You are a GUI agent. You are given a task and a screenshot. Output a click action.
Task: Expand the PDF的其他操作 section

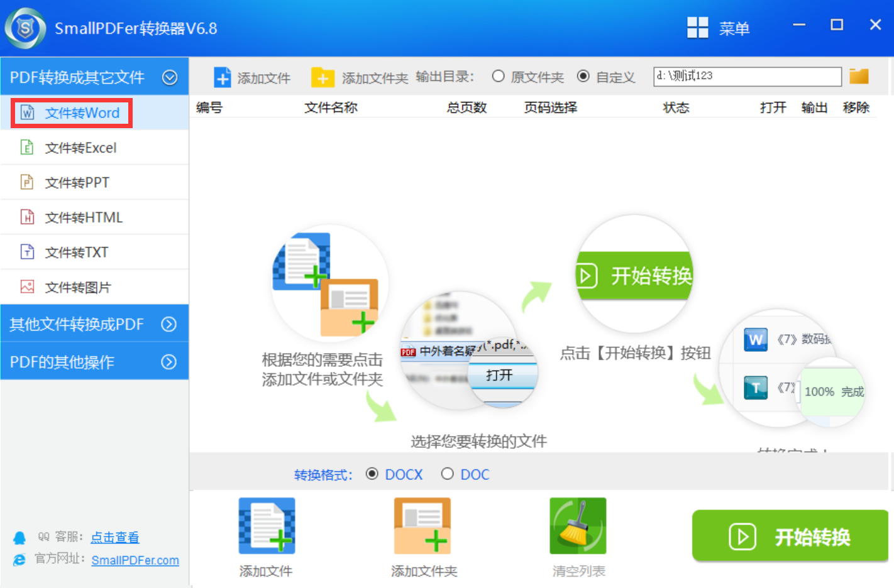point(168,362)
